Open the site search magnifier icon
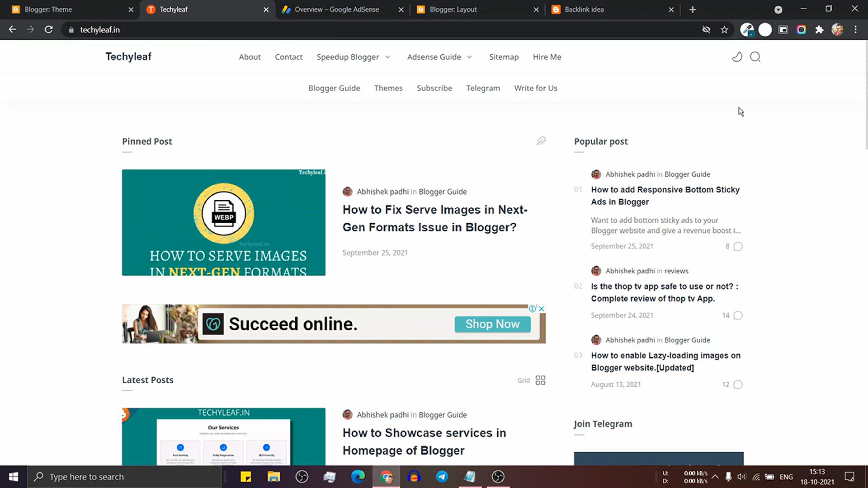868x488 pixels. click(x=755, y=57)
